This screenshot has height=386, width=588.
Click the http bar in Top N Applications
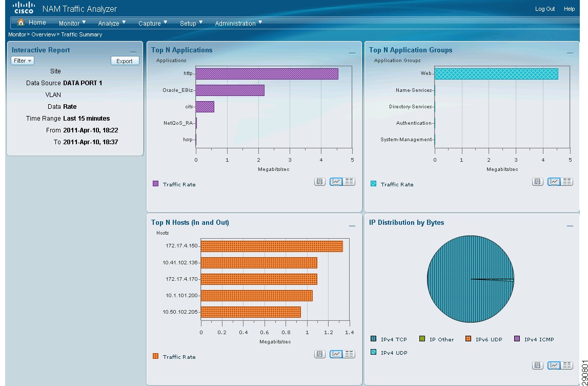click(267, 74)
